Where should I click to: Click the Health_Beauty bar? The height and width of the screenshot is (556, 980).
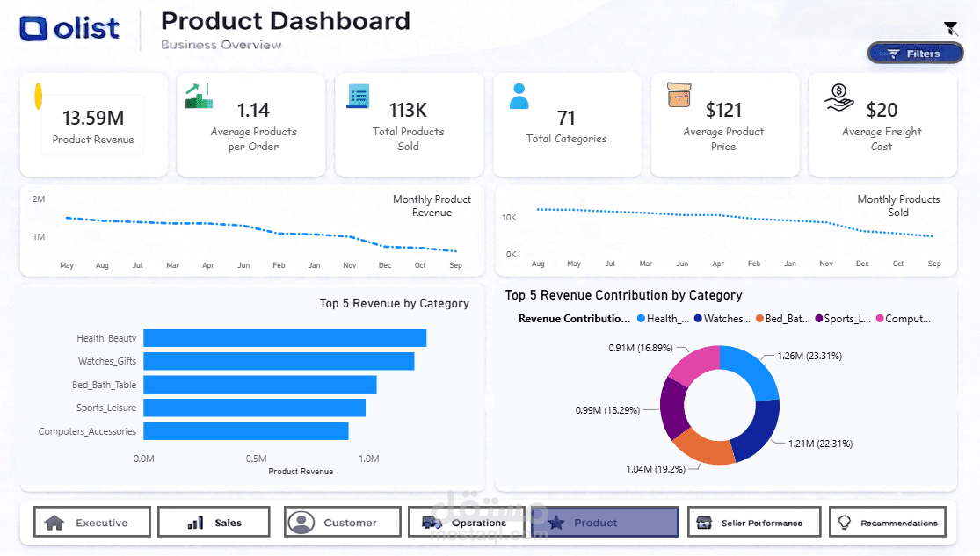pyautogui.click(x=285, y=338)
